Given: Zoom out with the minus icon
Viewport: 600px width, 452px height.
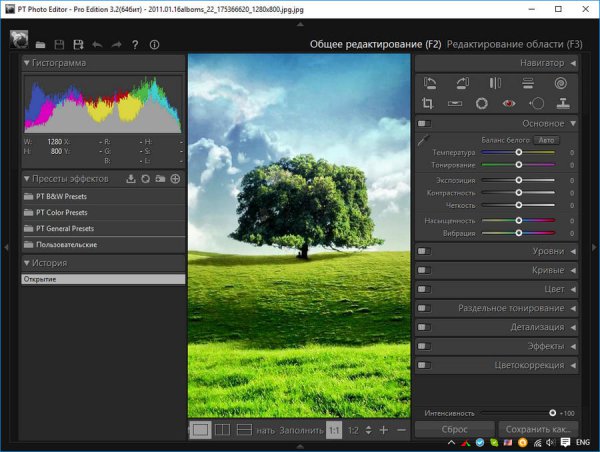Looking at the screenshot, I should click(401, 430).
